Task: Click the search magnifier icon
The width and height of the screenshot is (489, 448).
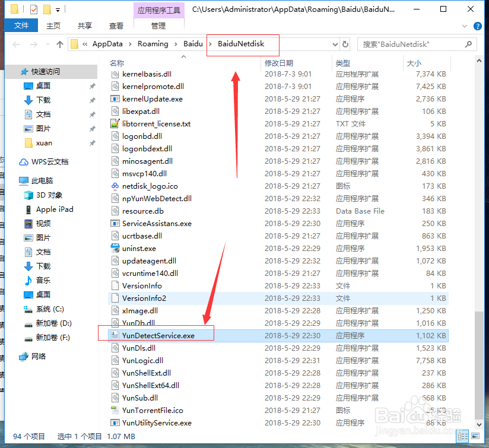Action: tap(468, 45)
